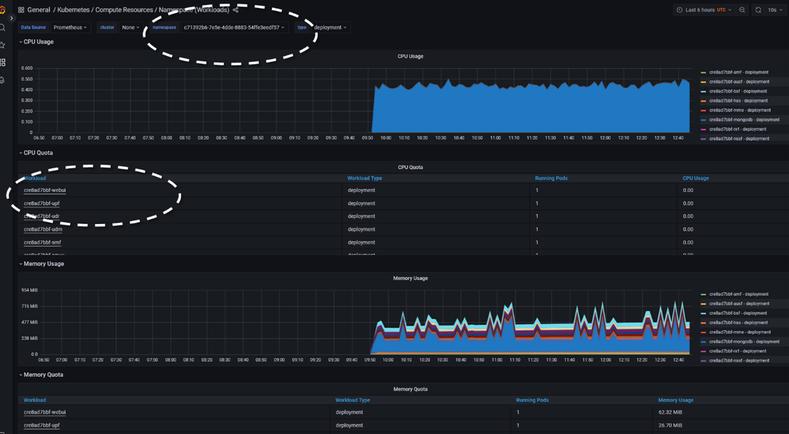789x434 pixels.
Task: Toggle cre8ad7bbf-mongodb series in Memory legend
Action: tap(744, 342)
